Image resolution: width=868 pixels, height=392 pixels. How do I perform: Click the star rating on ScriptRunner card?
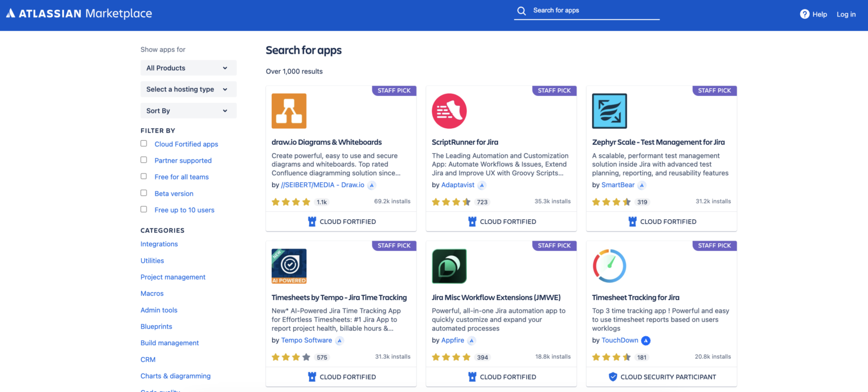[x=451, y=202]
